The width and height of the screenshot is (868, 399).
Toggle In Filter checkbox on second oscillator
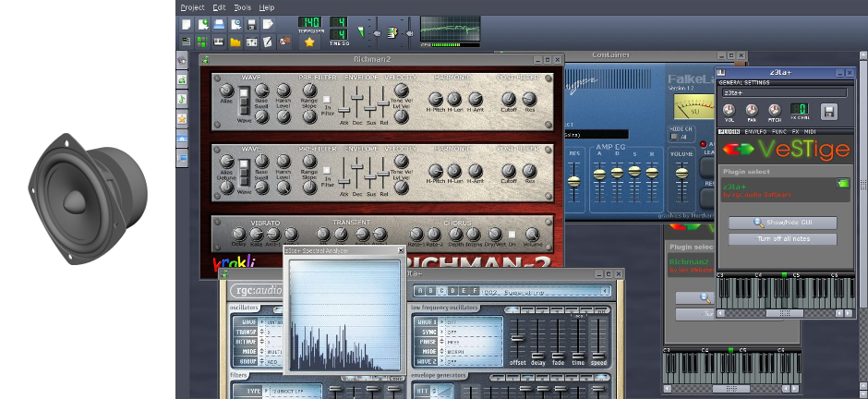pyautogui.click(x=325, y=172)
